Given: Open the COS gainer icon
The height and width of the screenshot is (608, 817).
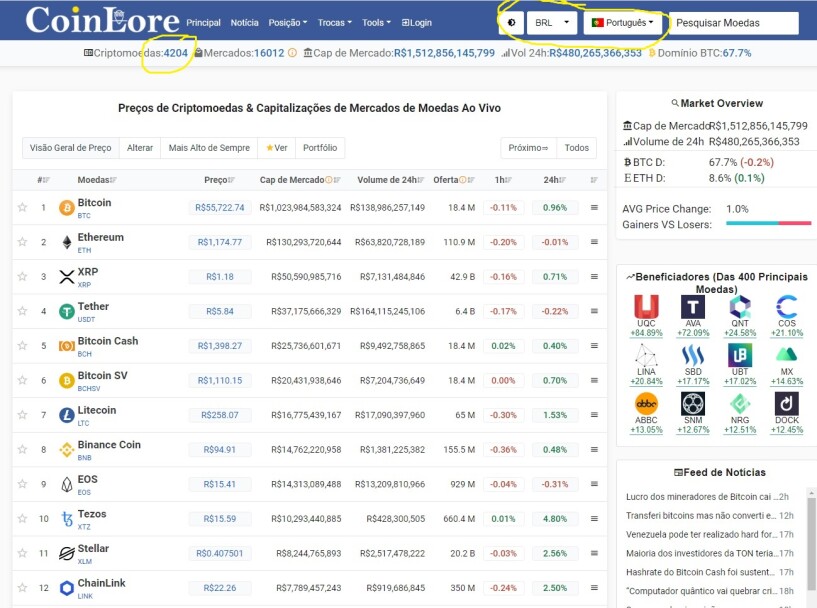Looking at the screenshot, I should pyautogui.click(x=787, y=306).
